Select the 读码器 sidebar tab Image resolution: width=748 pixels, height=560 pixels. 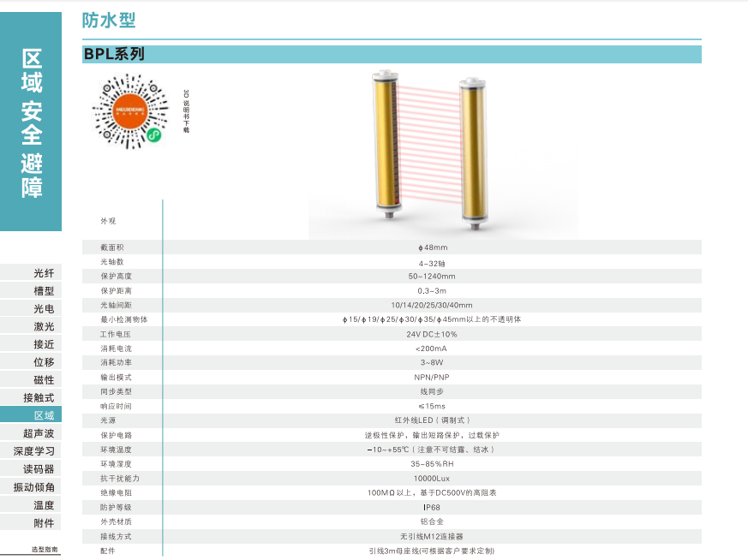pyautogui.click(x=39, y=469)
